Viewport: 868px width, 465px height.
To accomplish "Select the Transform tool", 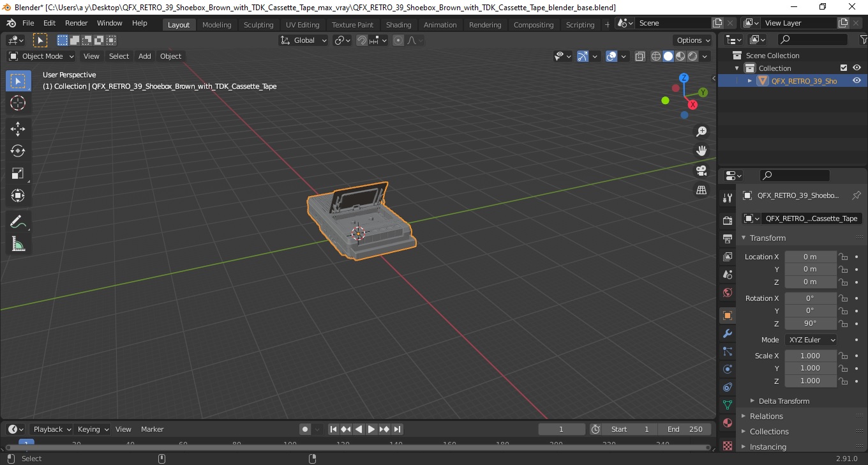I will (x=18, y=195).
